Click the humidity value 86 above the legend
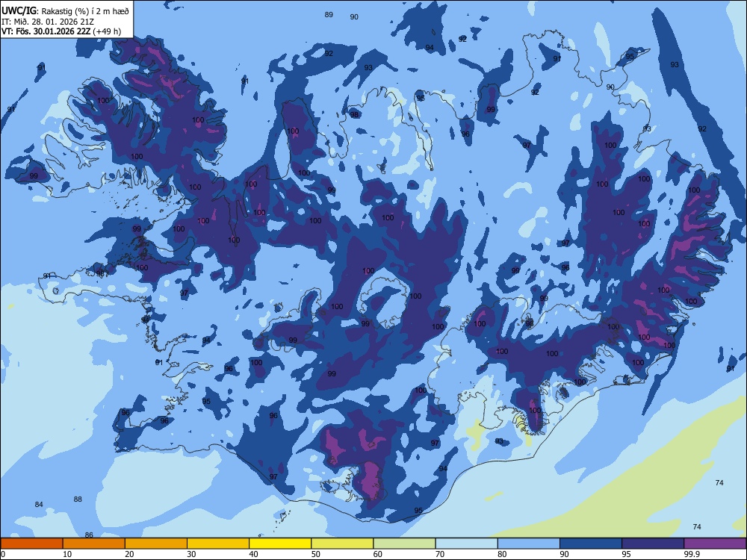Screen dimensions: 747x560 [x=89, y=535]
